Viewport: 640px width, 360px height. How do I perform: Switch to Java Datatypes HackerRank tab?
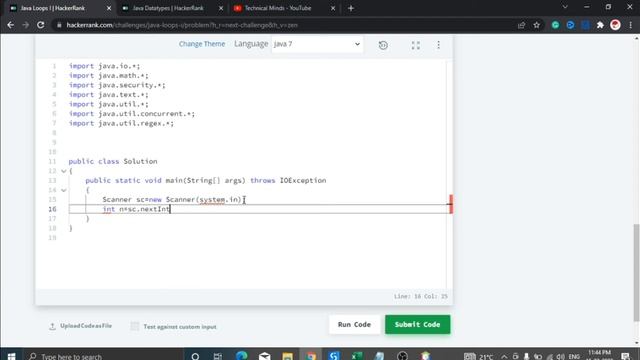168,8
